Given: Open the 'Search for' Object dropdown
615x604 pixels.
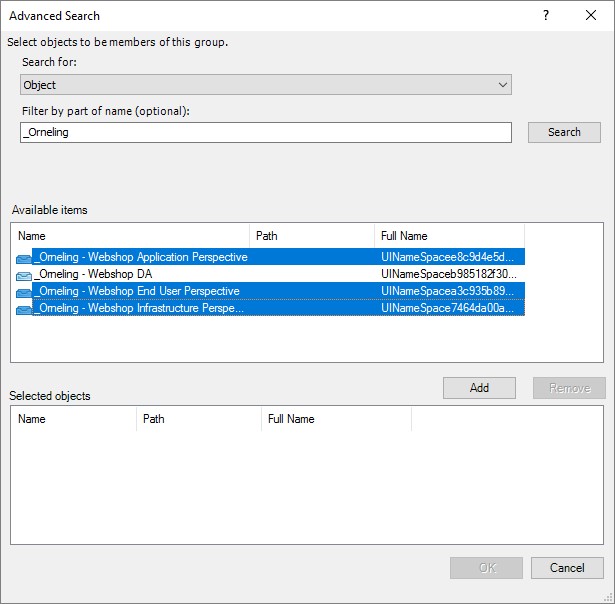Looking at the screenshot, I should tap(266, 85).
